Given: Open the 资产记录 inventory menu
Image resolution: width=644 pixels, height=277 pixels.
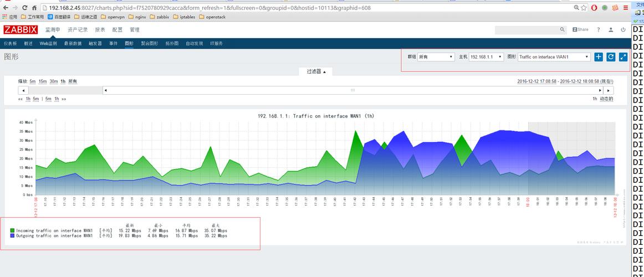Looking at the screenshot, I should coord(78,29).
